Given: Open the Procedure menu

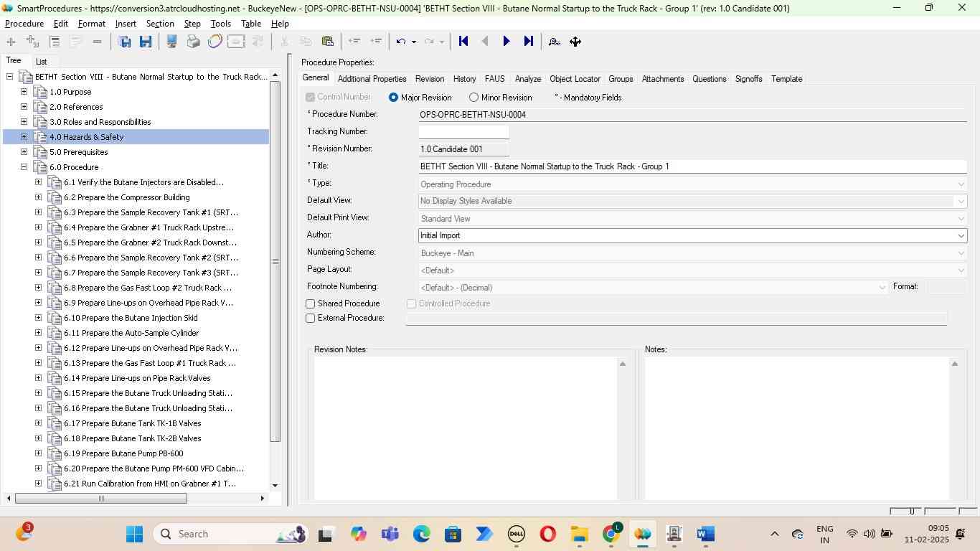Looking at the screenshot, I should click(24, 24).
